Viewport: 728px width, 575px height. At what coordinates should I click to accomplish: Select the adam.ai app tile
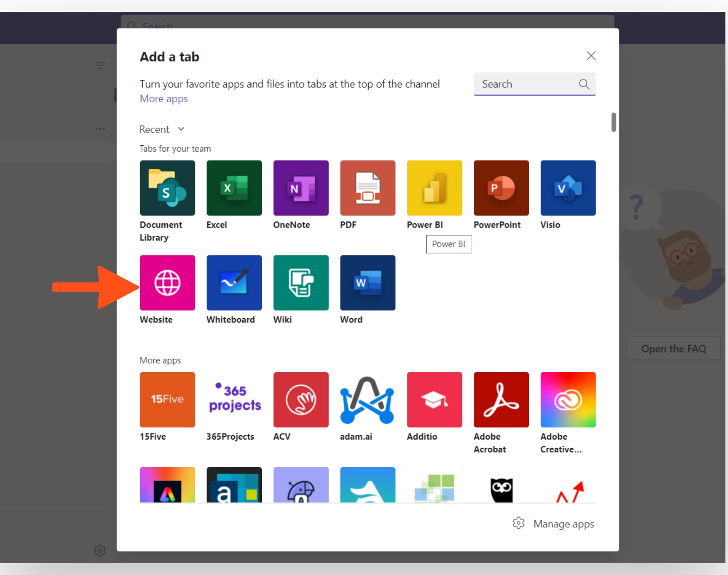click(x=368, y=400)
